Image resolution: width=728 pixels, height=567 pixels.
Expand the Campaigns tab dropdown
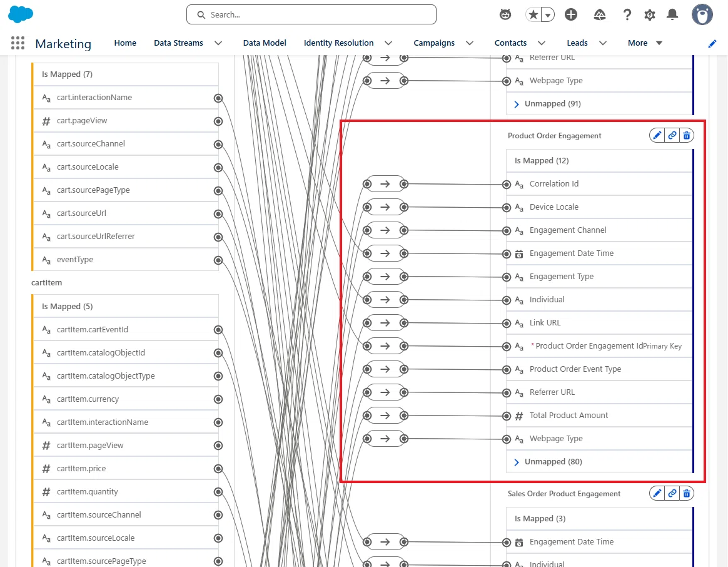[470, 43]
